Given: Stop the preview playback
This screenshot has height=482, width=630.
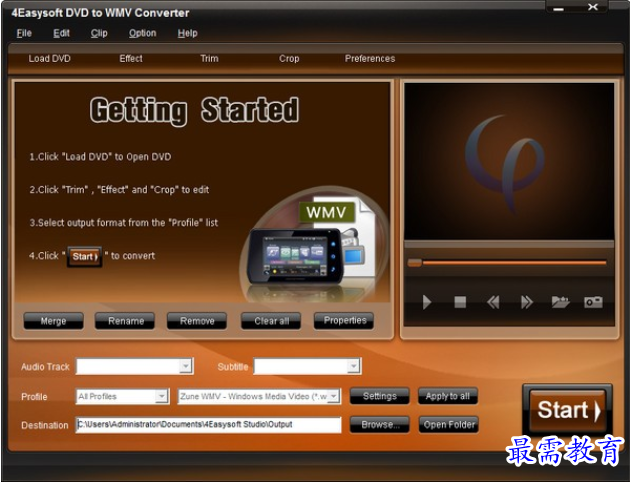Looking at the screenshot, I should click(460, 302).
